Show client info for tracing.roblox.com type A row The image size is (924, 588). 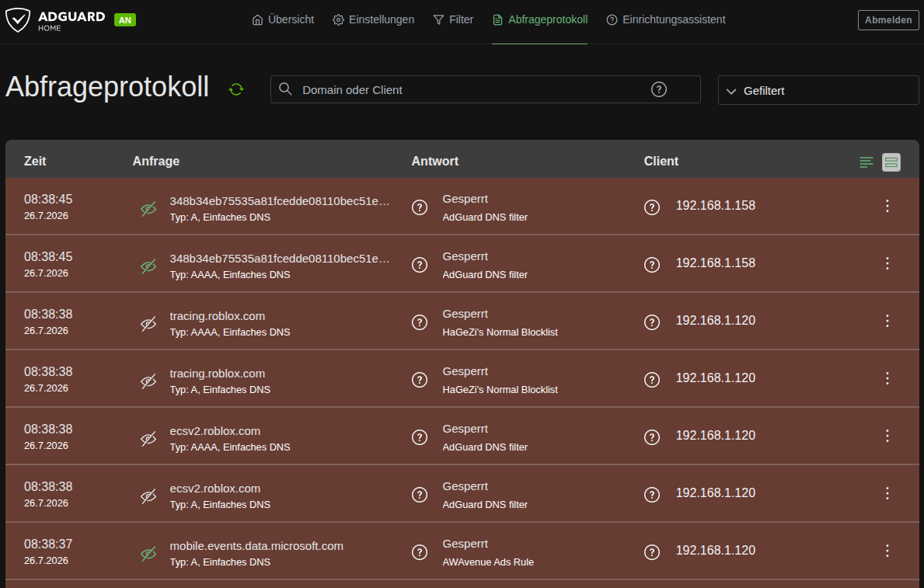652,380
